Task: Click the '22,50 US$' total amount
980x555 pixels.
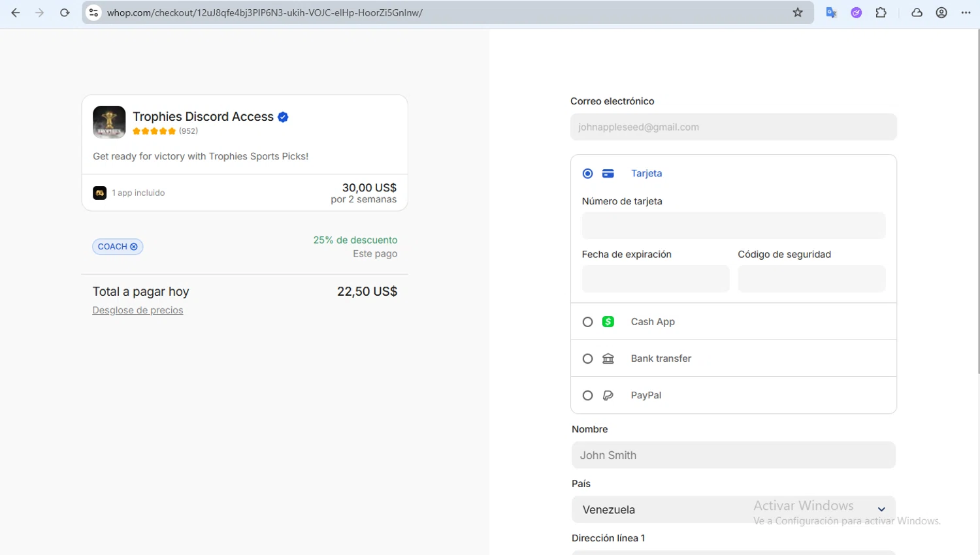Action: coord(367,292)
